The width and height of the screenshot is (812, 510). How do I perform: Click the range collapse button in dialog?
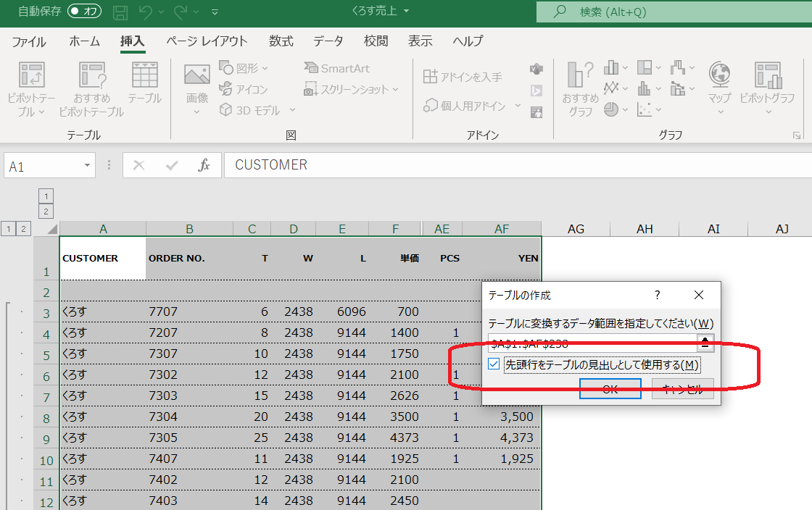[x=705, y=343]
